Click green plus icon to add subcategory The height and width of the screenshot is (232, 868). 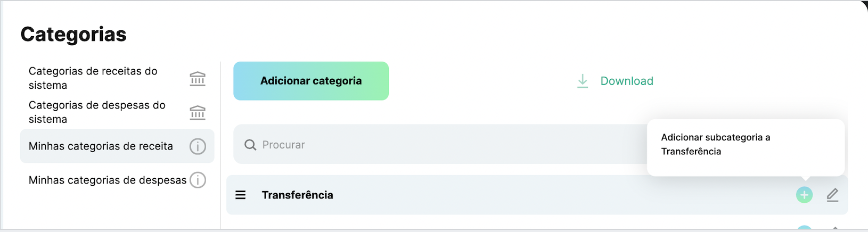click(x=804, y=195)
